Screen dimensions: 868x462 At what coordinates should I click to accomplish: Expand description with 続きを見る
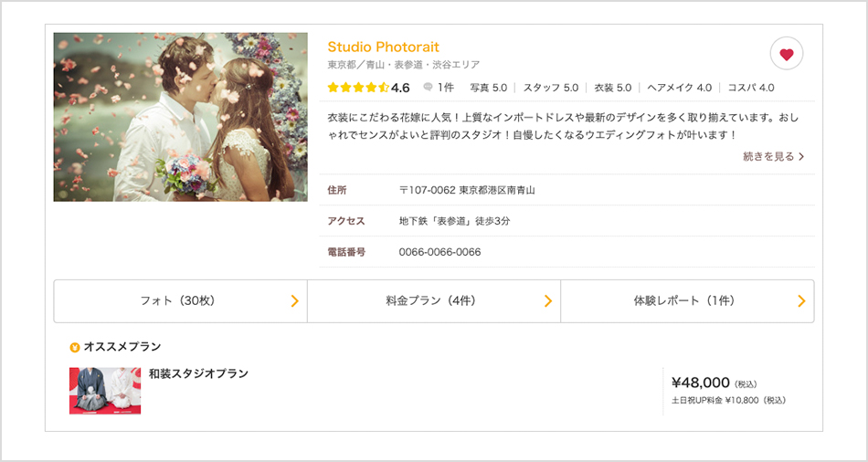point(773,156)
